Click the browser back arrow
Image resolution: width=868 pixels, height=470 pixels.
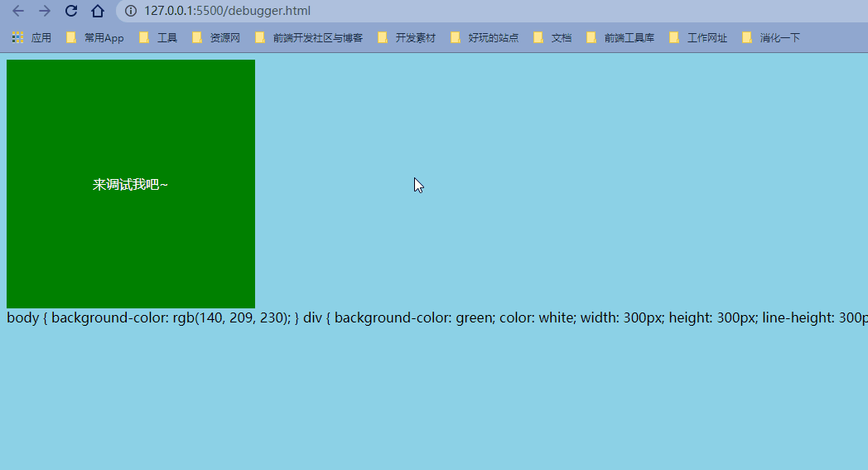pos(18,11)
